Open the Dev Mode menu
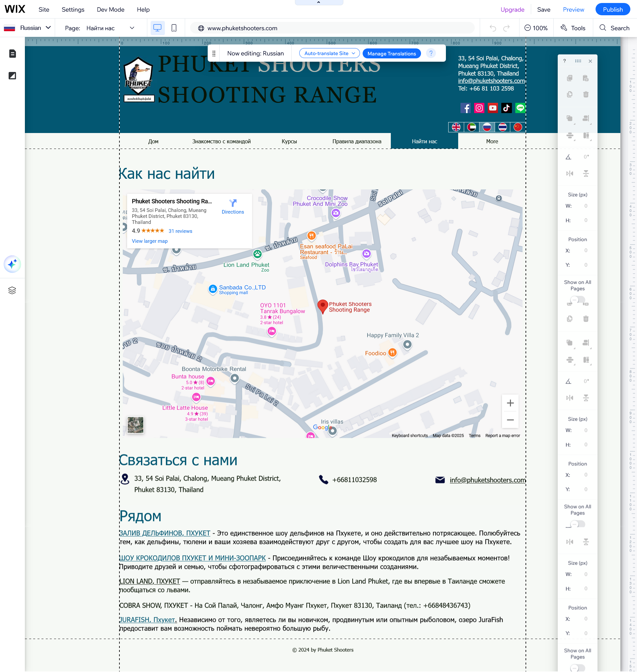The width and height of the screenshot is (637, 672). pyautogui.click(x=111, y=10)
